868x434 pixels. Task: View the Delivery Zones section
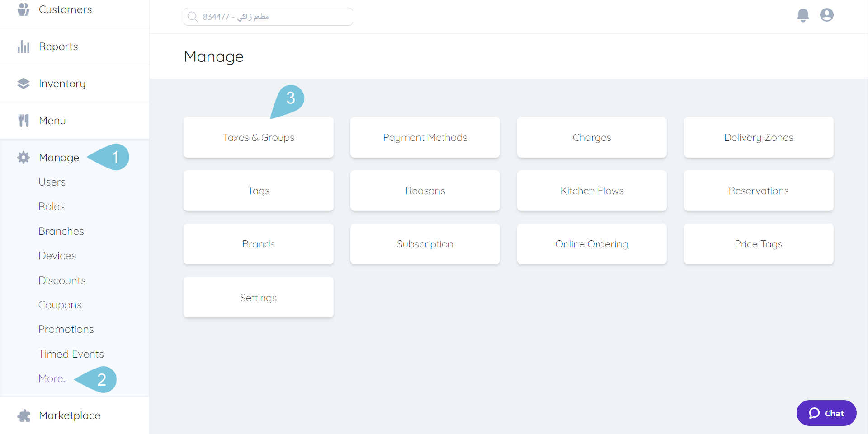(x=759, y=137)
